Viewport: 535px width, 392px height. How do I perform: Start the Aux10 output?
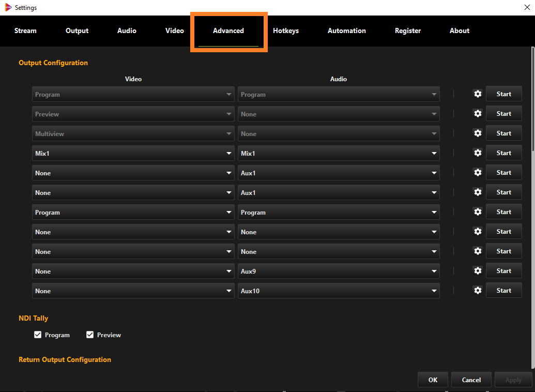pos(503,290)
